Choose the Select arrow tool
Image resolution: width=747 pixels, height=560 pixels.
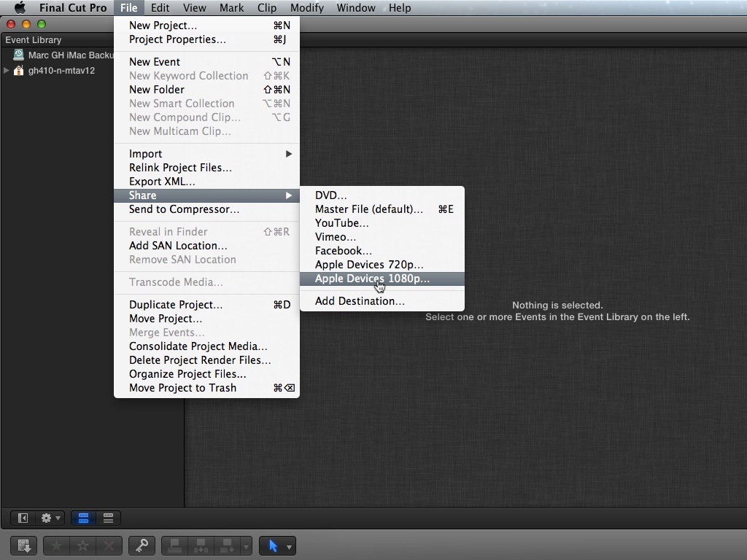click(x=273, y=545)
